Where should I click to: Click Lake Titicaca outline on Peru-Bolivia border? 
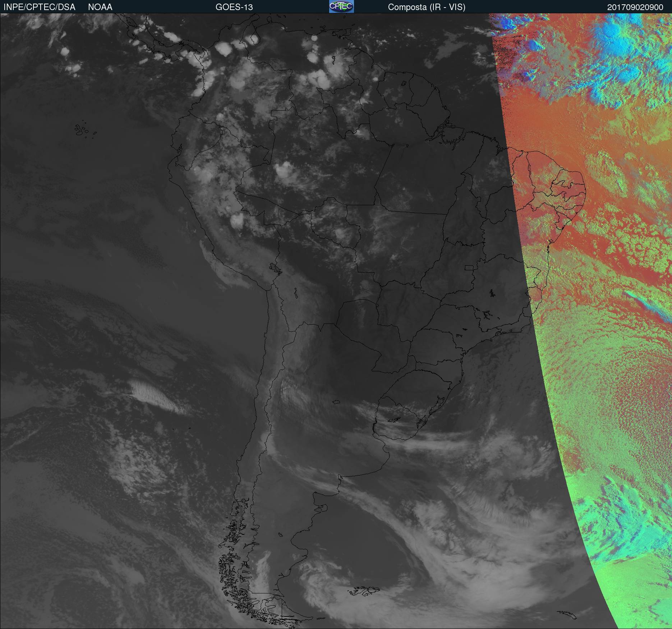click(274, 268)
